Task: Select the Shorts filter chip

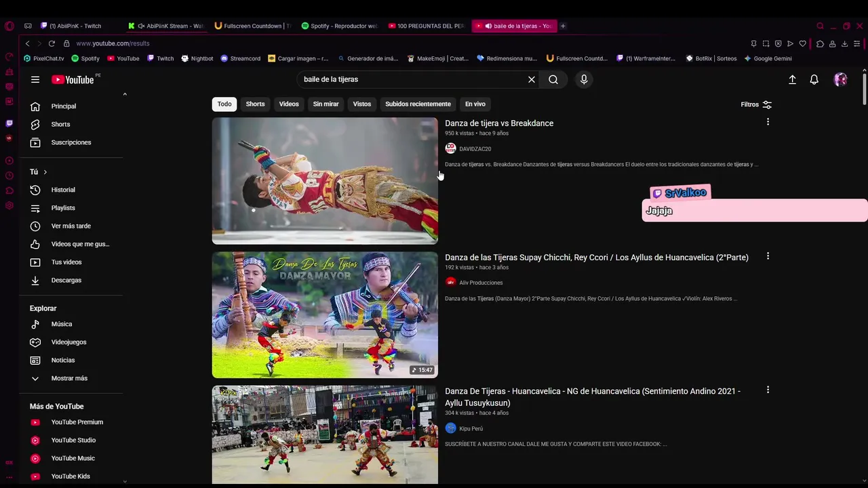Action: point(255,104)
